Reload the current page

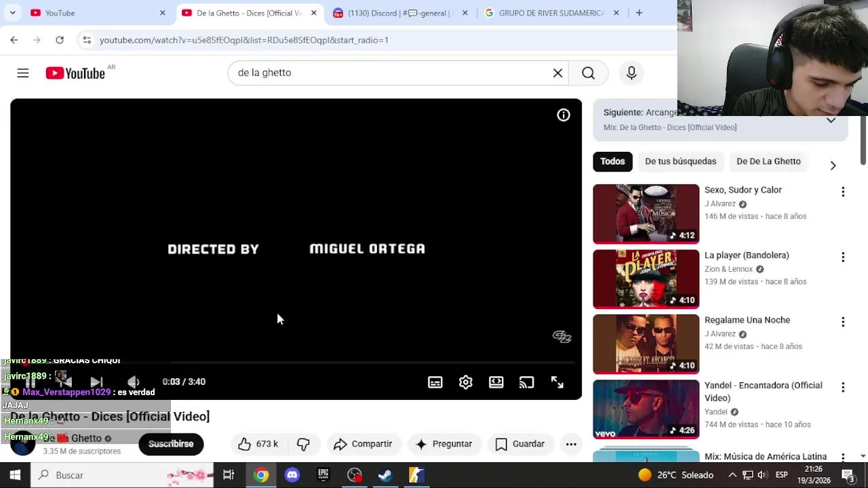(x=60, y=40)
